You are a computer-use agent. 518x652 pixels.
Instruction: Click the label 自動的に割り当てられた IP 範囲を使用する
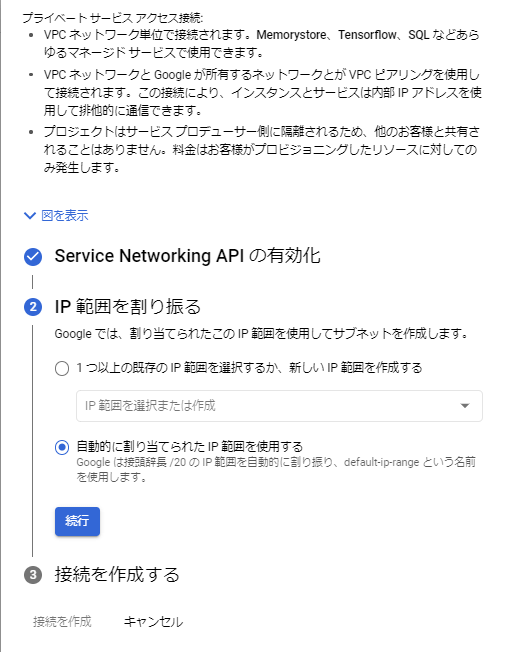pyautogui.click(x=190, y=447)
